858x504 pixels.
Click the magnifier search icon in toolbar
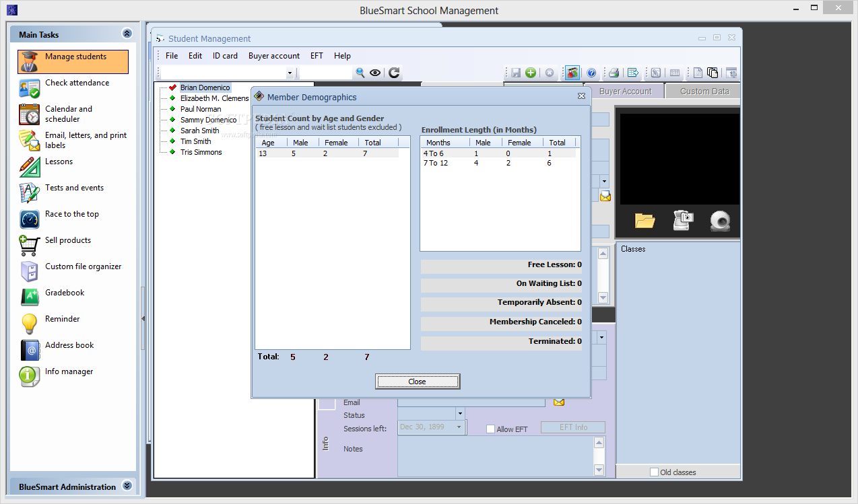click(360, 73)
